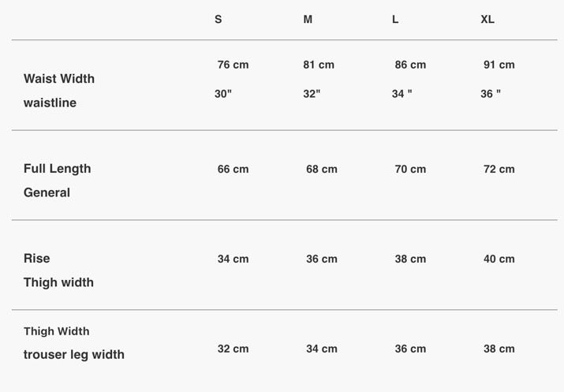Select the 70 cm full length value
Viewport: 564px width, 392px height.
(x=410, y=169)
